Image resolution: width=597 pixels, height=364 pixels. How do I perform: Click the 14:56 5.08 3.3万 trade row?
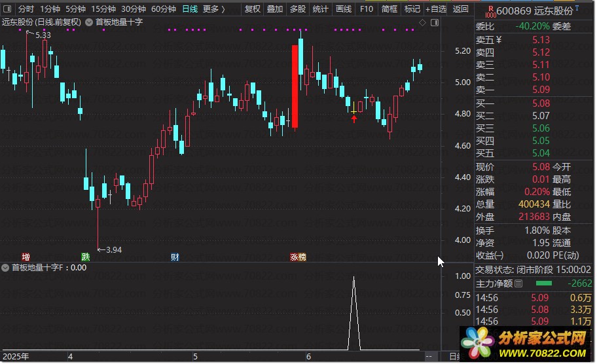[533, 310]
